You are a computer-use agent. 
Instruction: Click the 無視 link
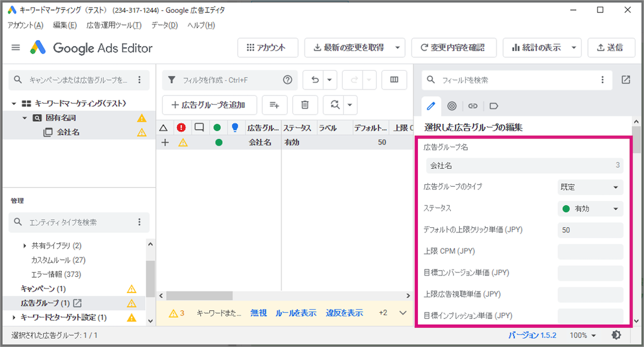pos(259,313)
